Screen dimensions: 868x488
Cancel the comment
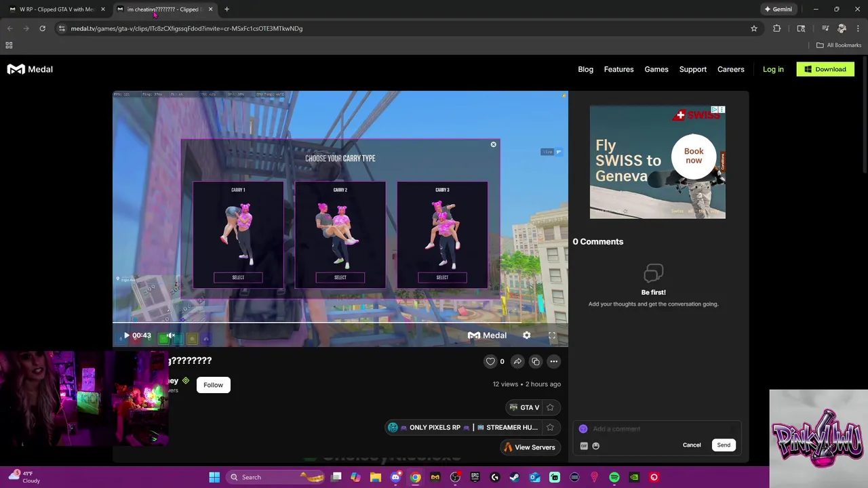pyautogui.click(x=692, y=445)
